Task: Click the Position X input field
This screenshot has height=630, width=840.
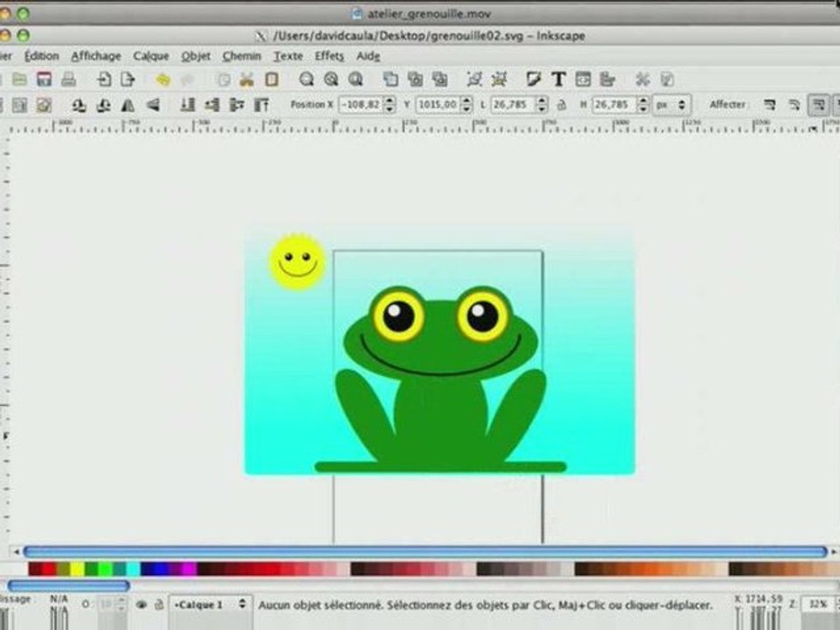Action: [x=361, y=104]
